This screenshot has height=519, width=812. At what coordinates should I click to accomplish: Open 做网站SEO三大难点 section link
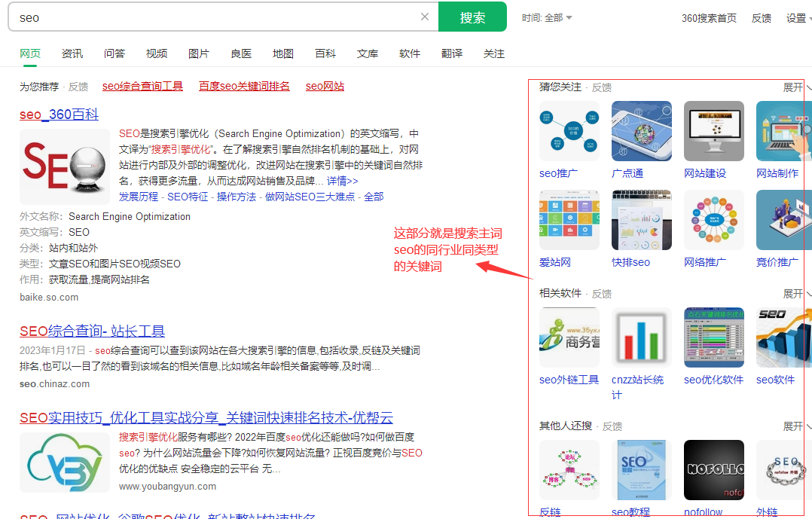(x=310, y=197)
